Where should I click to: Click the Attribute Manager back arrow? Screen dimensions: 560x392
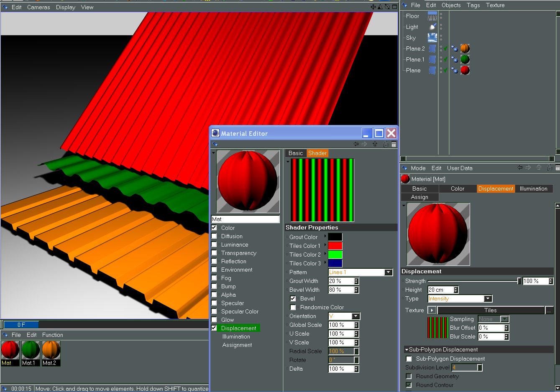tap(520, 168)
